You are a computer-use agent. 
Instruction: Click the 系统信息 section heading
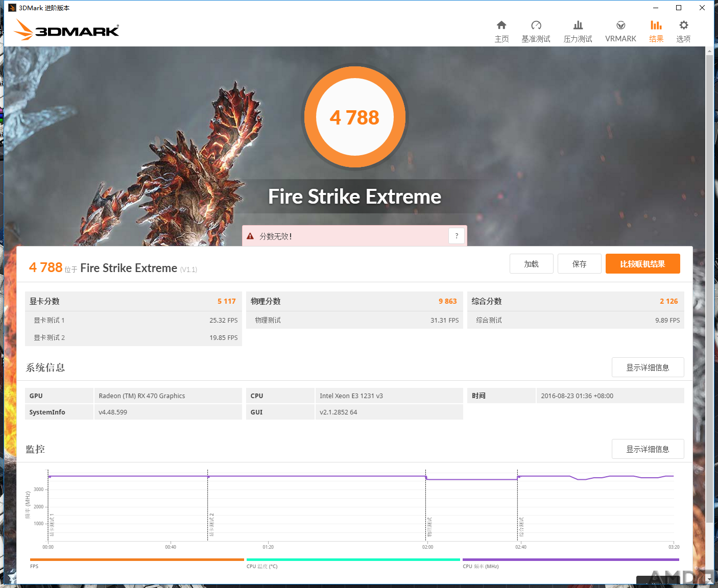pos(45,367)
